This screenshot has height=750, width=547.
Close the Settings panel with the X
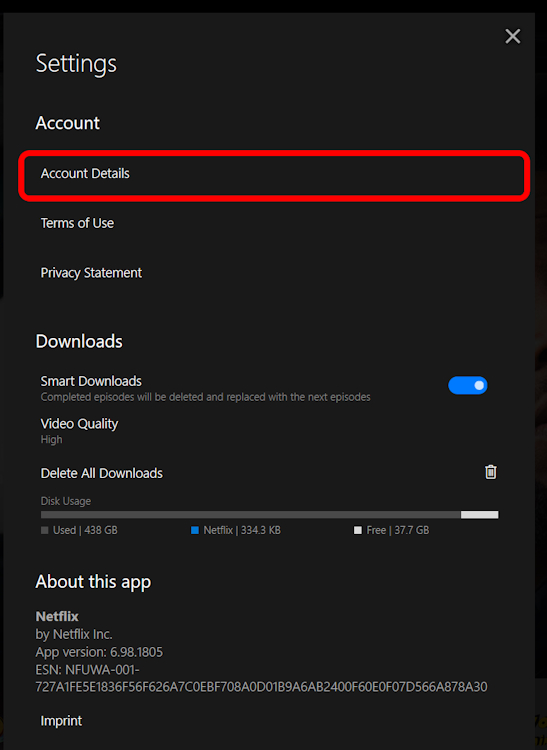click(513, 36)
